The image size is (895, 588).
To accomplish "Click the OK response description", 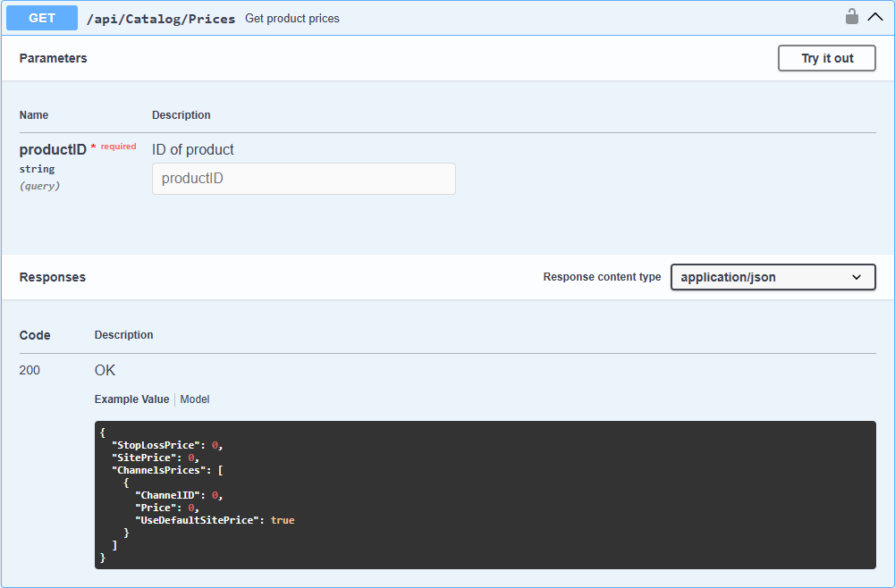I will pyautogui.click(x=105, y=370).
